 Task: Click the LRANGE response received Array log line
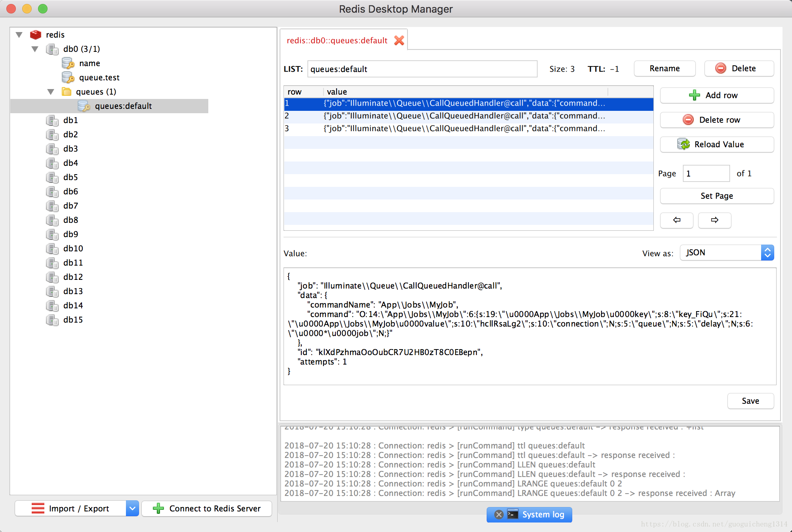[510, 493]
